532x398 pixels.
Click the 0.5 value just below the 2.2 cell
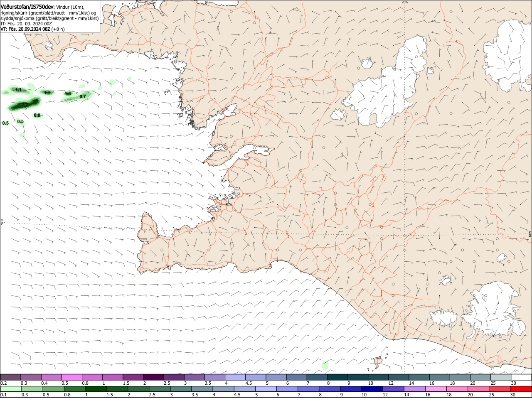[20, 121]
